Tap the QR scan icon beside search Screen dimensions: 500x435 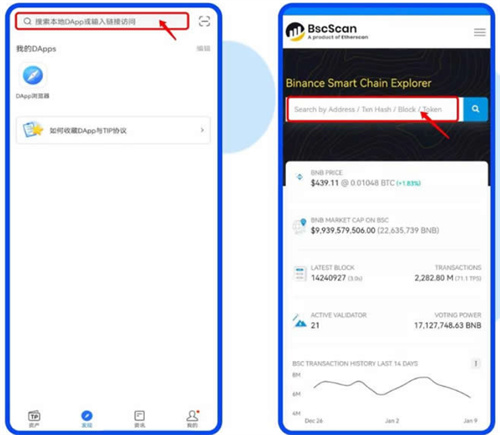click(204, 21)
